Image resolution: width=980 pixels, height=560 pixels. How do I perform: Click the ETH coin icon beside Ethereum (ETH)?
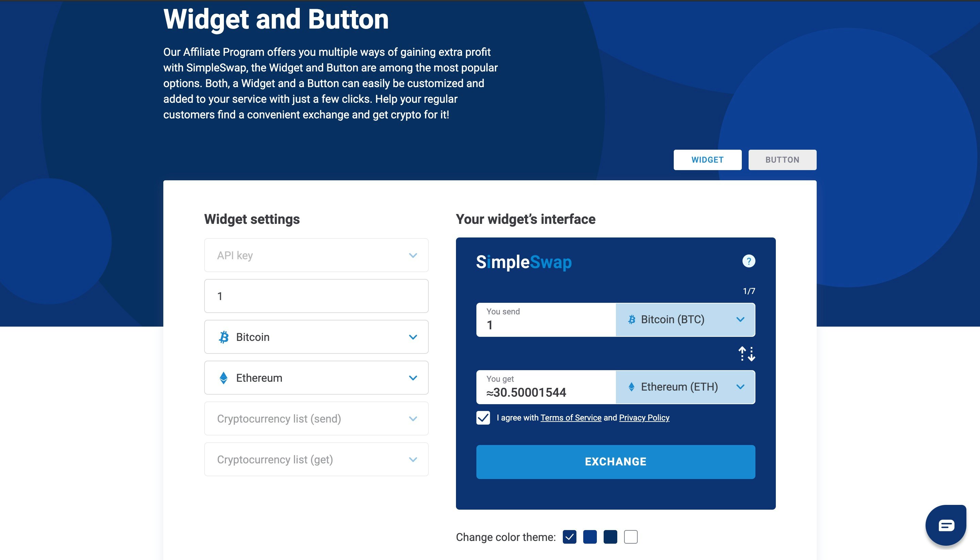pyautogui.click(x=632, y=387)
